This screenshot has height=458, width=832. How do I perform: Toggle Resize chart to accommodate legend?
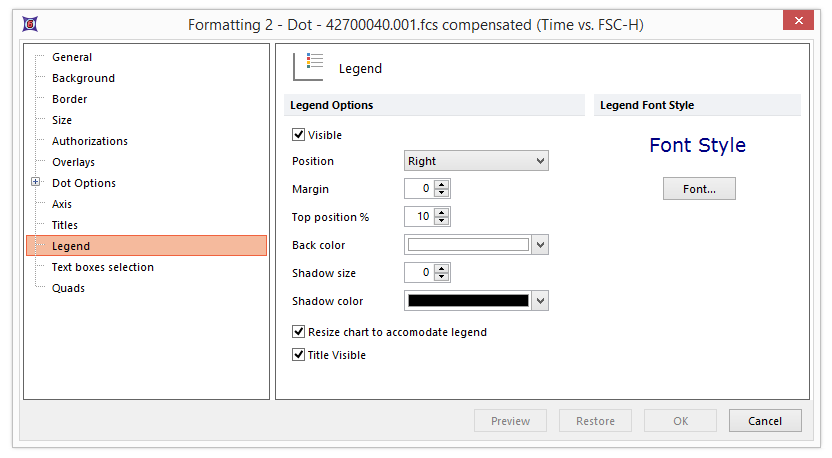coord(299,332)
